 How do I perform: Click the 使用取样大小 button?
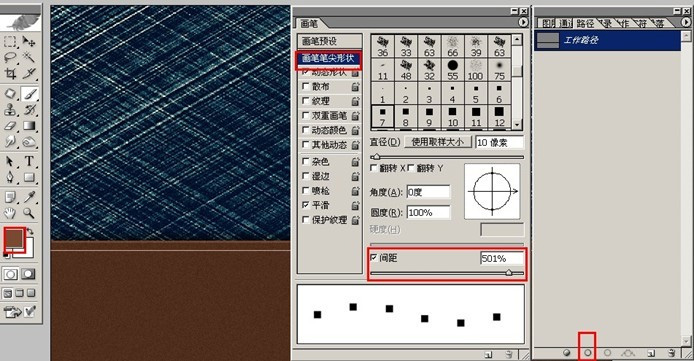(x=437, y=142)
